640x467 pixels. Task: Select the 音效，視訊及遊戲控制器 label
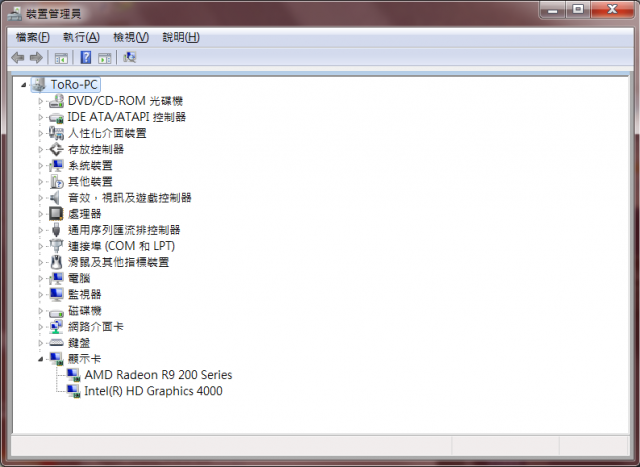129,198
